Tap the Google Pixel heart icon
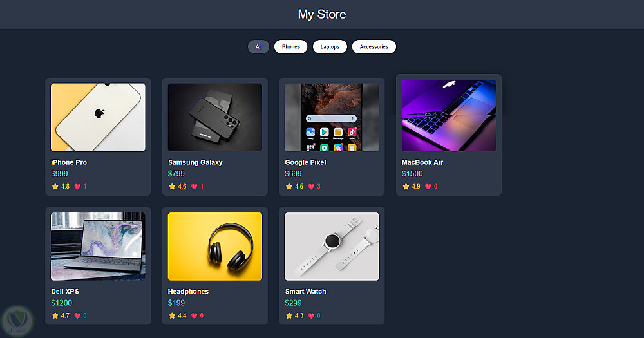This screenshot has width=644, height=338. tap(311, 187)
